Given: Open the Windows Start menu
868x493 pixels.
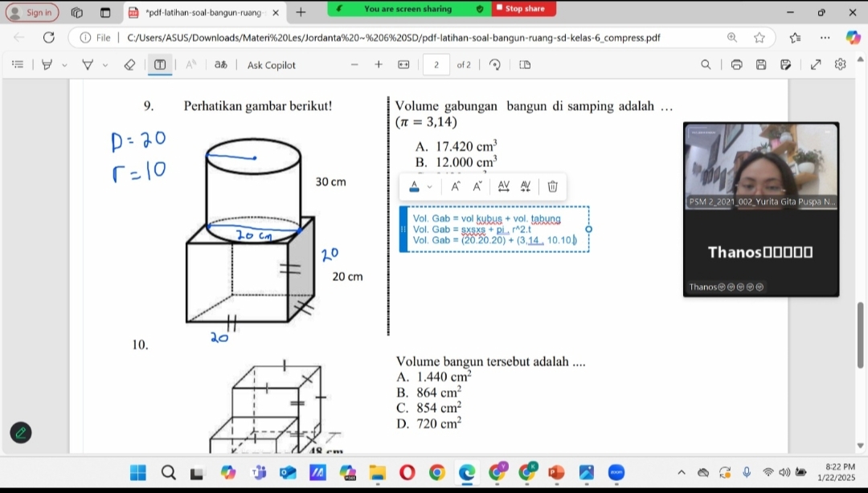Looking at the screenshot, I should click(x=138, y=473).
